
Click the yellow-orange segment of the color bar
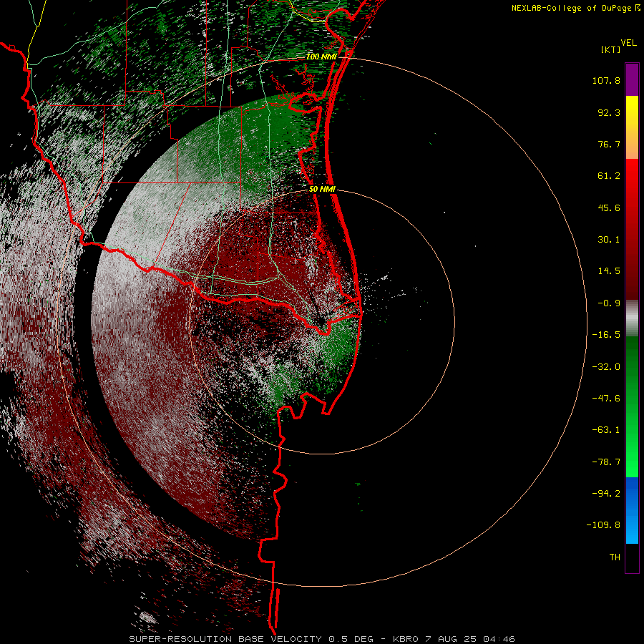(632, 127)
